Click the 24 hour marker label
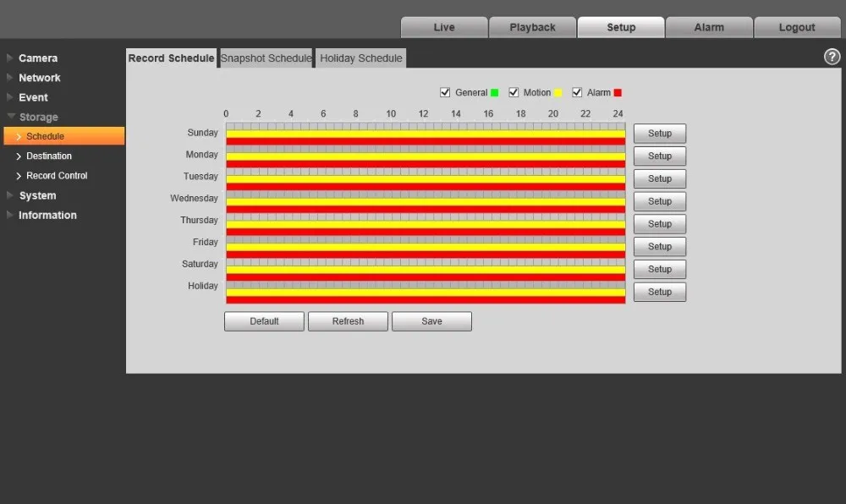The height and width of the screenshot is (504, 846). tap(618, 113)
